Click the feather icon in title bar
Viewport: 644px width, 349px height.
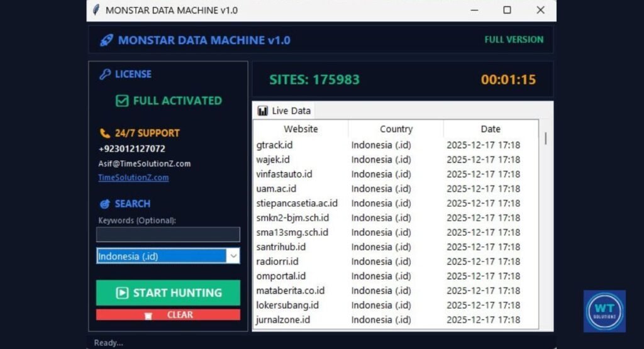(x=96, y=10)
